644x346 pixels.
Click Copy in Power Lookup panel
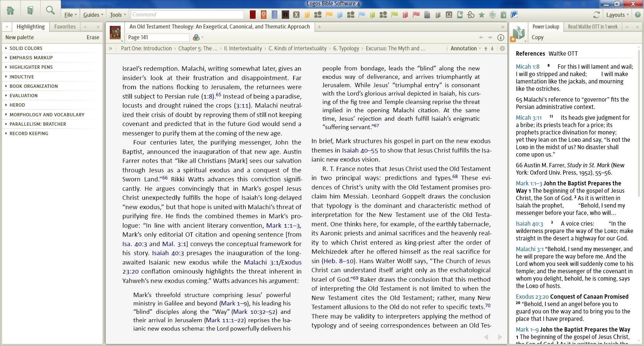(537, 38)
